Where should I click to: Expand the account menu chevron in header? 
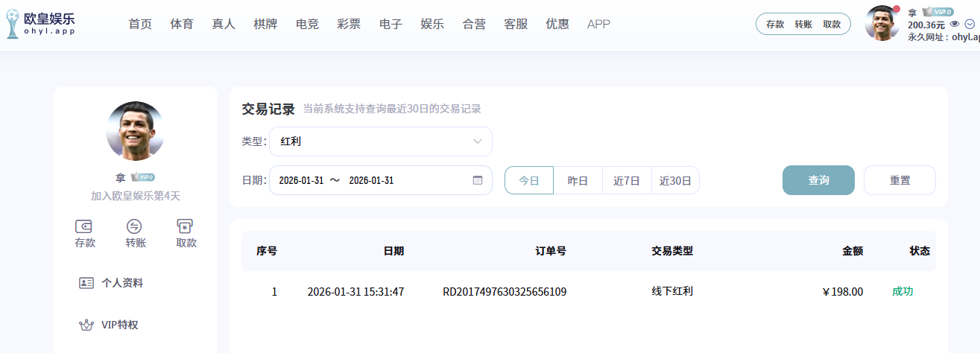pyautogui.click(x=970, y=24)
